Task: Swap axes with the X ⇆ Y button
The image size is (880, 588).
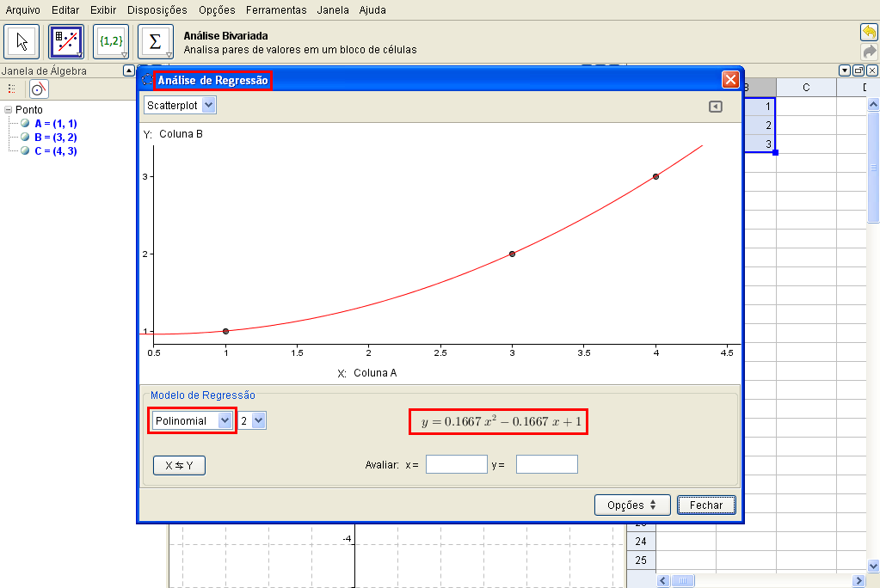Action: (179, 465)
